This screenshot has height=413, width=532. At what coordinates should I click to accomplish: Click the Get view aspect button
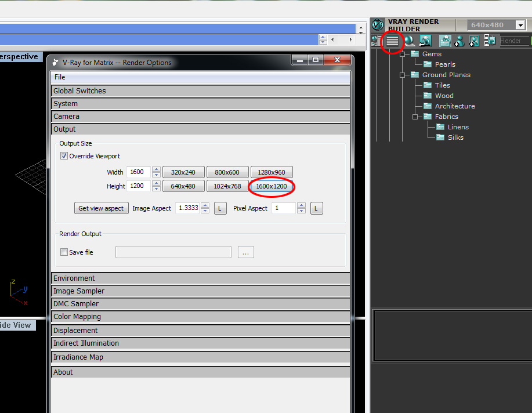(101, 208)
